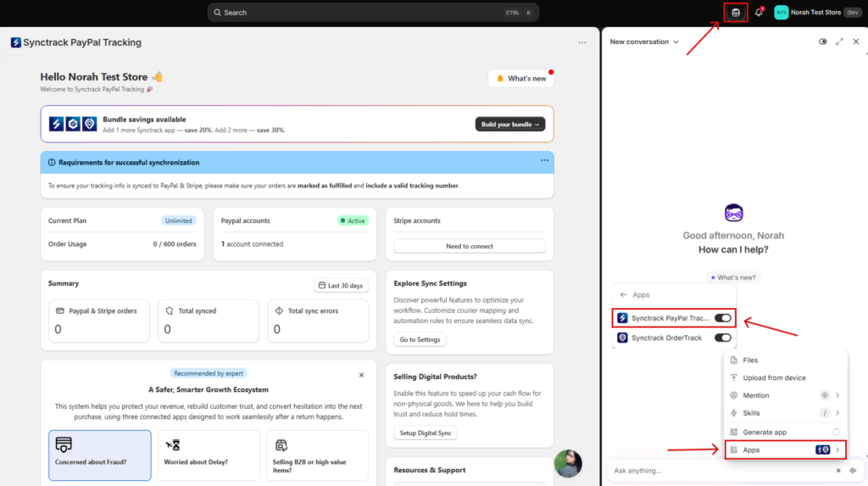The height and width of the screenshot is (486, 868).
Task: Open Apps entry in the attach menu
Action: (785, 450)
